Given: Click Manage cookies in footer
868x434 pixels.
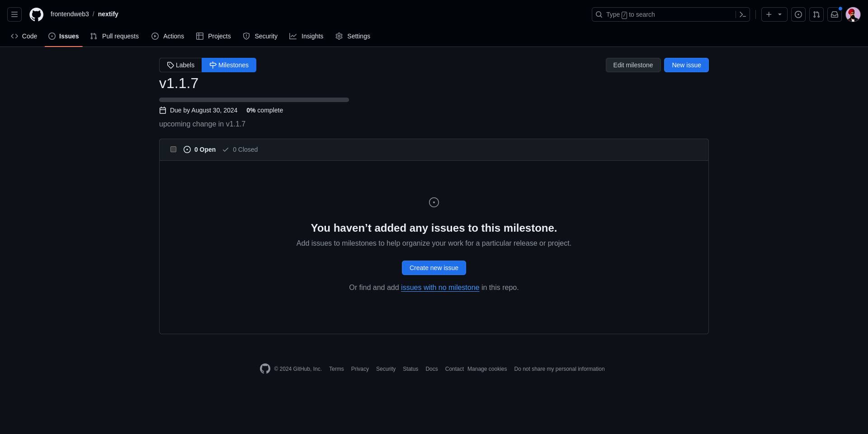Looking at the screenshot, I should (487, 369).
